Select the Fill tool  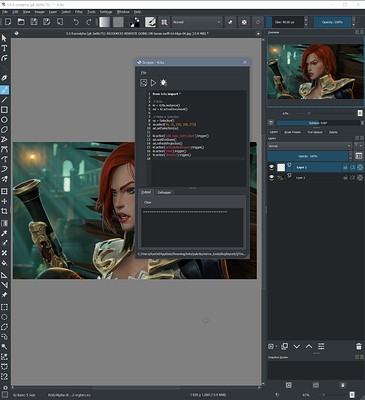pyautogui.click(x=4, y=263)
